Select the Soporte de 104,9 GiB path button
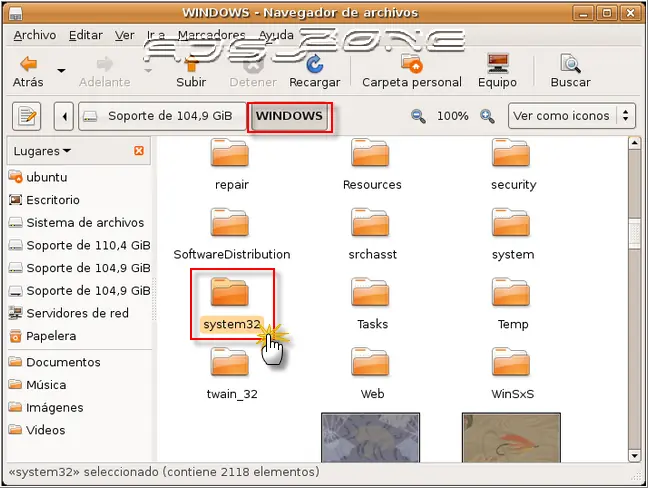Screen dimensions: 648x488 [162, 116]
